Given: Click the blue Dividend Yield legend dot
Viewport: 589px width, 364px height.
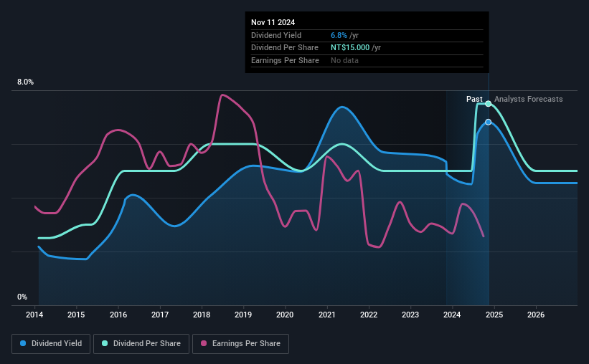Looking at the screenshot, I should coord(23,343).
